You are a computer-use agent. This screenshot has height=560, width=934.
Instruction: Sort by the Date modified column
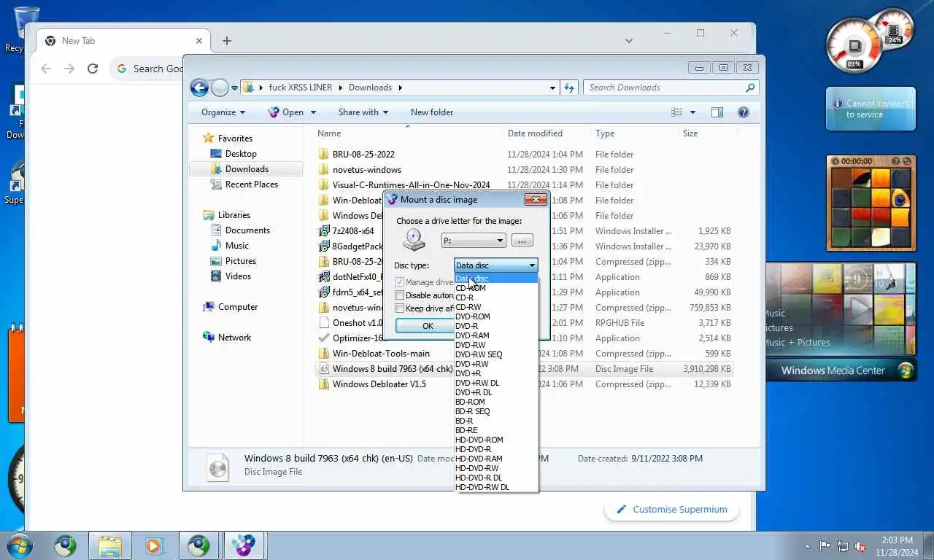click(x=535, y=133)
